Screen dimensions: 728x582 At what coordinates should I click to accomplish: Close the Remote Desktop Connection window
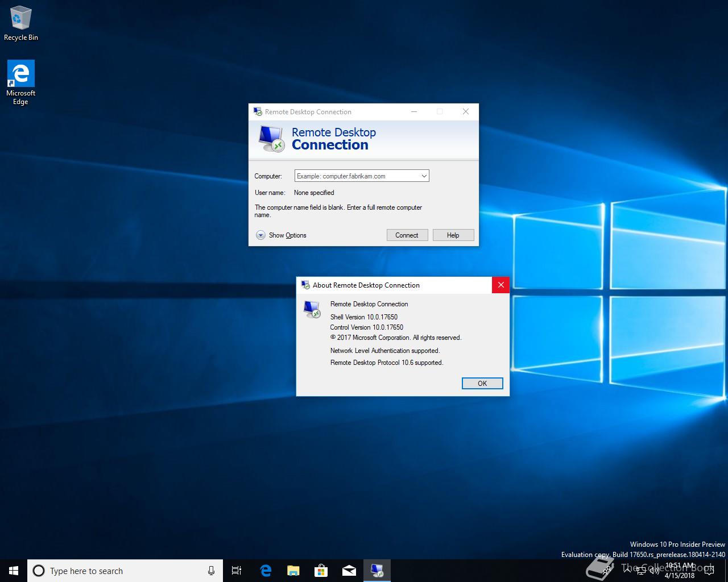[466, 111]
